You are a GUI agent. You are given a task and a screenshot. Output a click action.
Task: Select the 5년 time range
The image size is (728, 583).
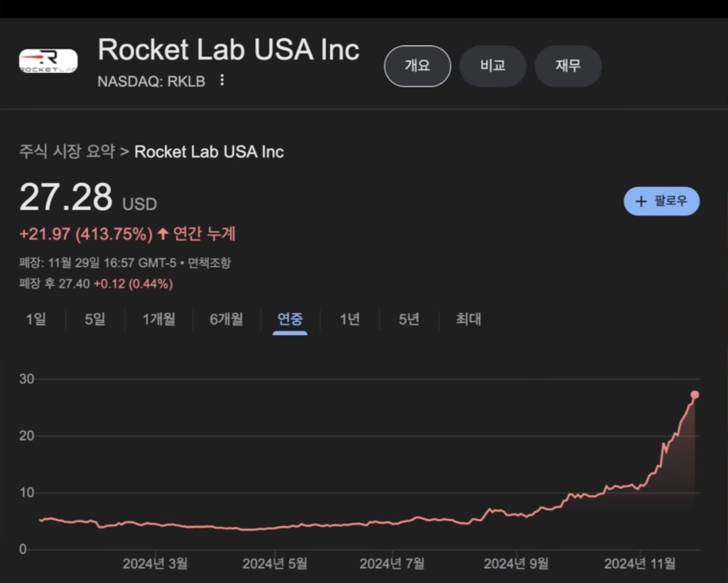[x=409, y=319]
